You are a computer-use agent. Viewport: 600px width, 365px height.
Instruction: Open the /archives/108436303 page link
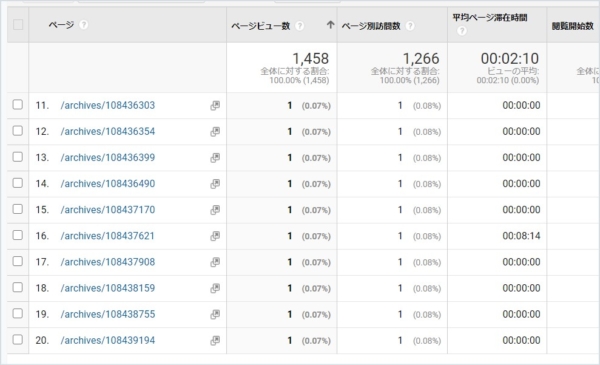point(108,105)
